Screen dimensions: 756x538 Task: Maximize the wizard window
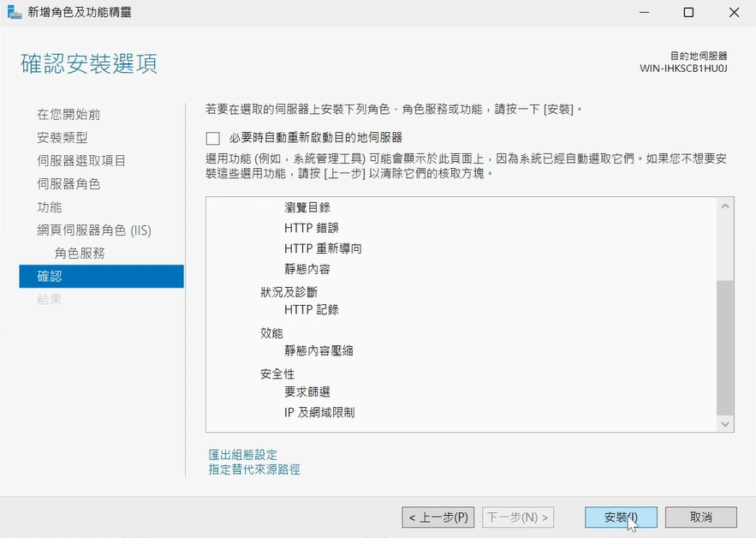[x=688, y=13]
